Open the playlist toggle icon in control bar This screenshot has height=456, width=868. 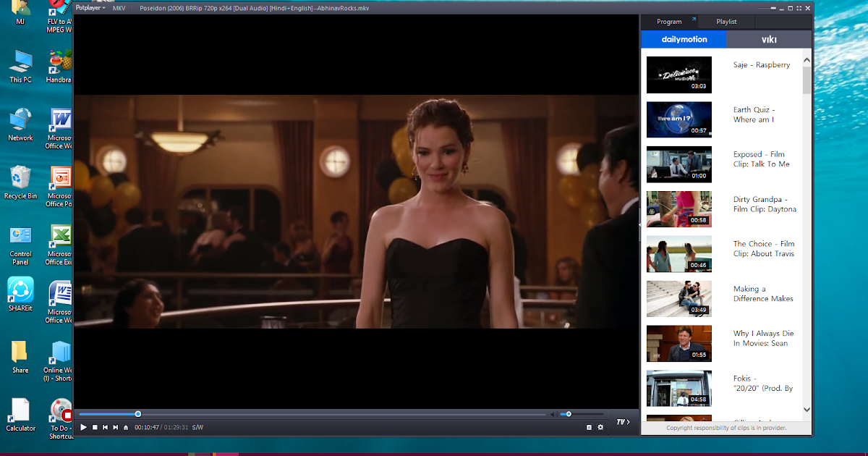coord(589,427)
